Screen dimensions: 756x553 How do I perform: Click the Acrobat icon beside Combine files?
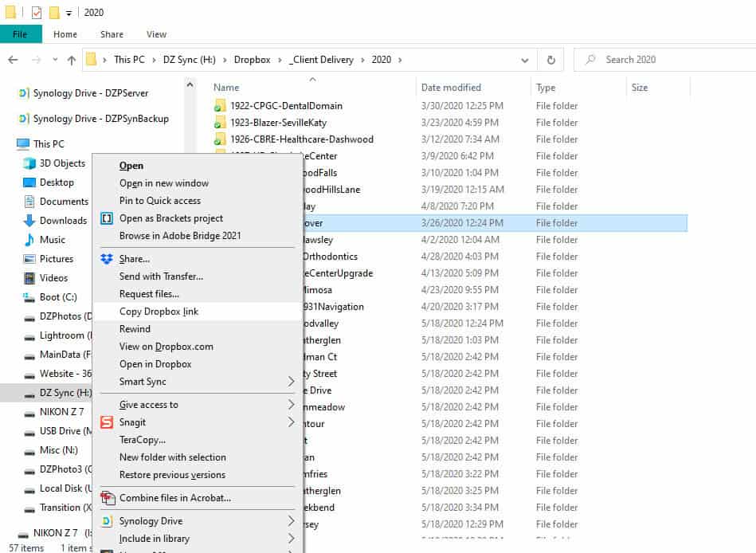click(108, 497)
